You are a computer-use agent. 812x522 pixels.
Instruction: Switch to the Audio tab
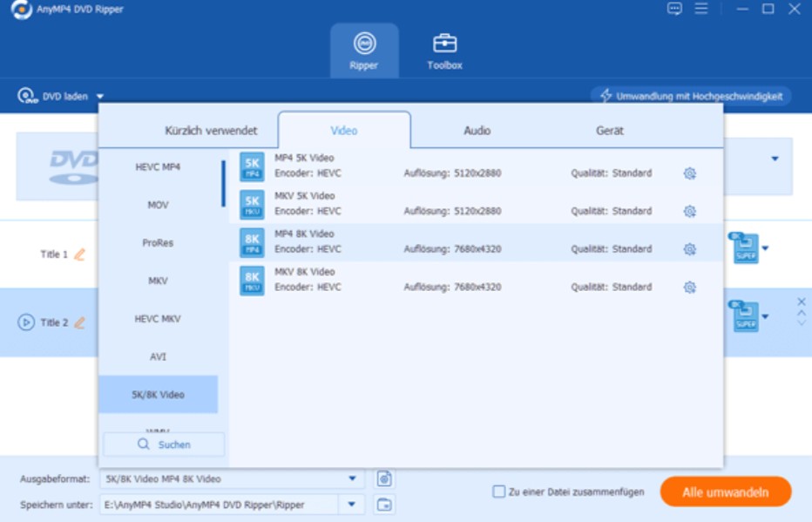477,131
